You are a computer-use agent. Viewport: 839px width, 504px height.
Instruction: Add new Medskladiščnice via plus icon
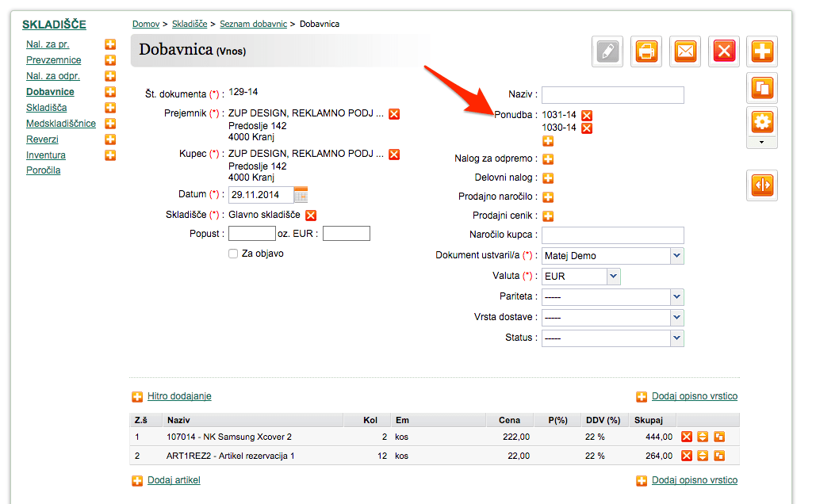110,124
